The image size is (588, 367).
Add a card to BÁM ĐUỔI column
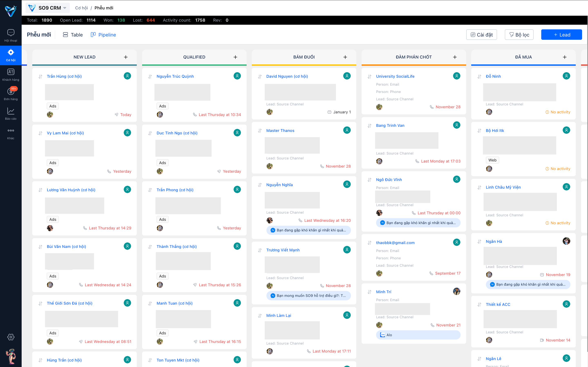pos(345,57)
